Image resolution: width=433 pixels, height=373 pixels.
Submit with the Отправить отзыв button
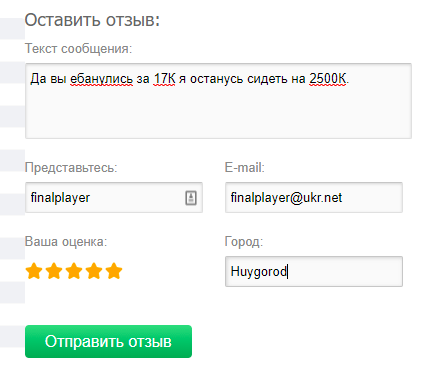(108, 341)
